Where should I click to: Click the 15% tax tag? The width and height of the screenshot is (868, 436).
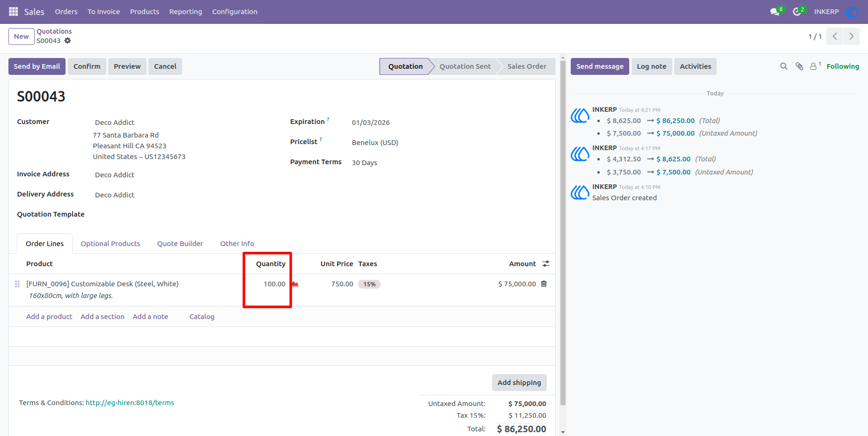click(369, 284)
